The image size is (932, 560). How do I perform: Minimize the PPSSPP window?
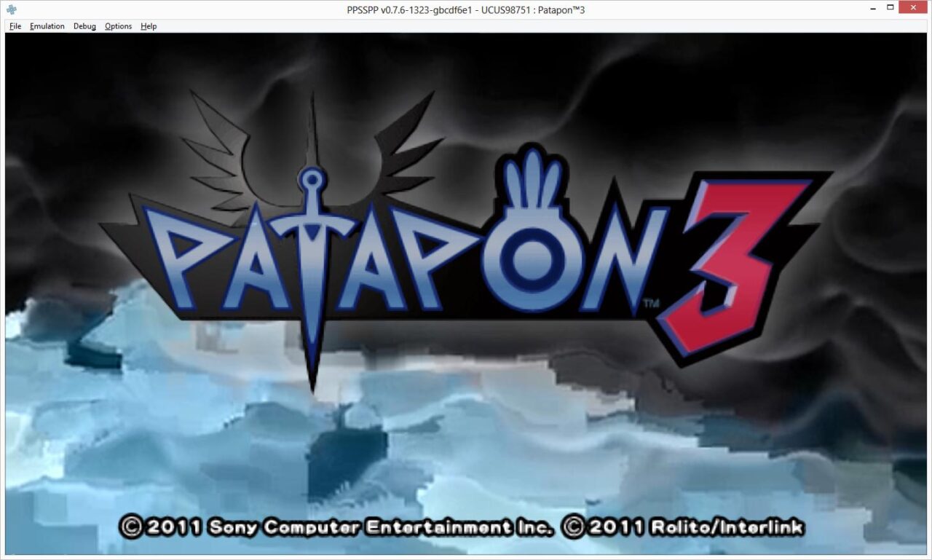871,8
